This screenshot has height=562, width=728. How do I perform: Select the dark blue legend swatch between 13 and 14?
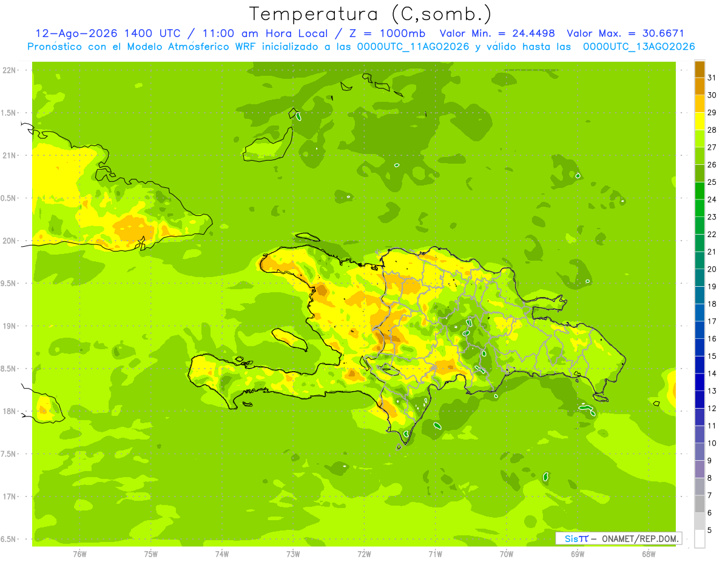point(699,383)
